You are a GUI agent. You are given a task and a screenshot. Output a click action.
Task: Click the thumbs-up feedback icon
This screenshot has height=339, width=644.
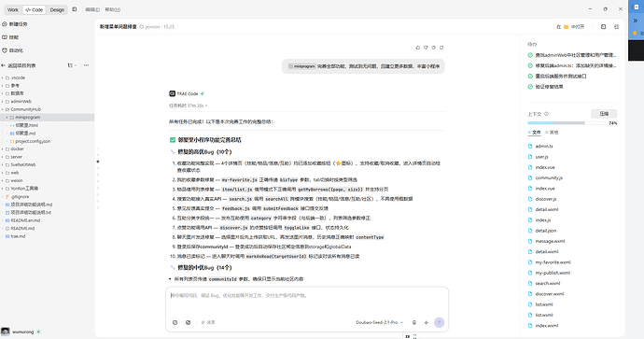click(418, 48)
